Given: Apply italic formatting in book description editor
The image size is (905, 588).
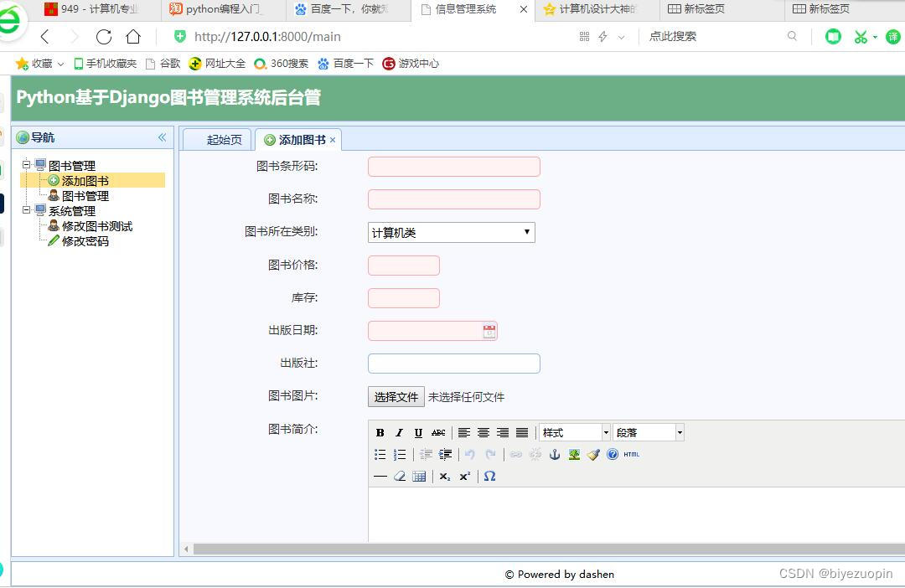Looking at the screenshot, I should [399, 433].
